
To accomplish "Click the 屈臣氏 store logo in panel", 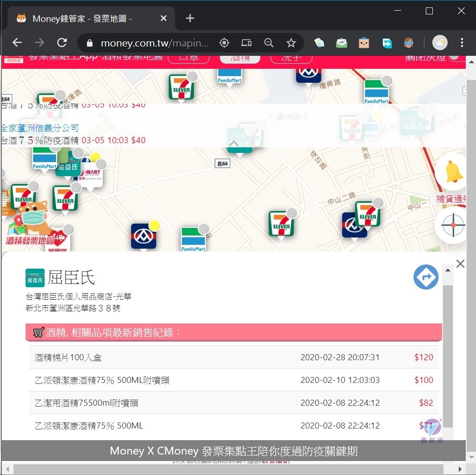I will 35,278.
